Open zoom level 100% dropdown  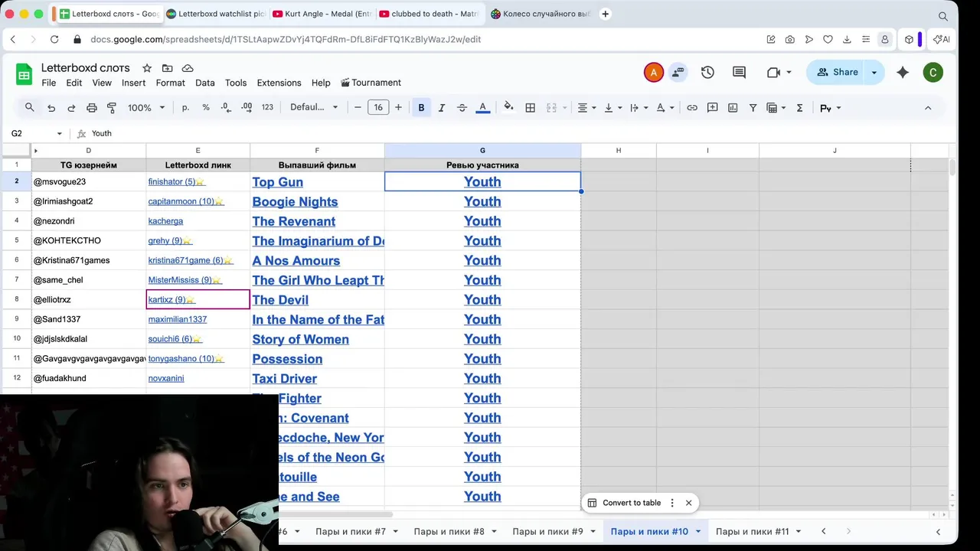(146, 108)
